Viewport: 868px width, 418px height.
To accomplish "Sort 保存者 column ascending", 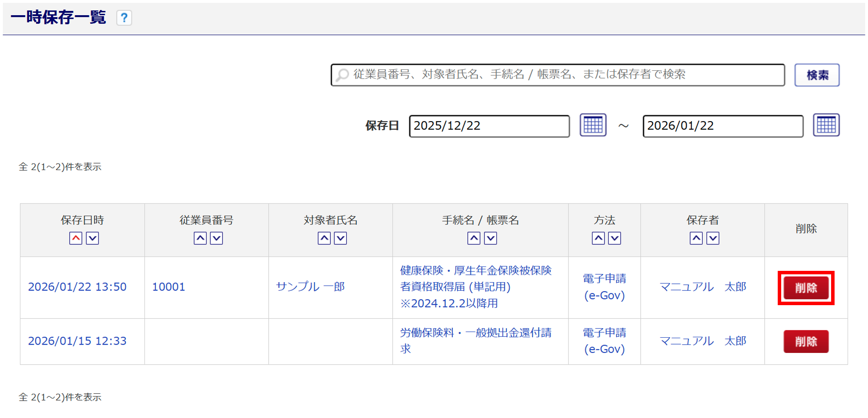I will click(696, 238).
